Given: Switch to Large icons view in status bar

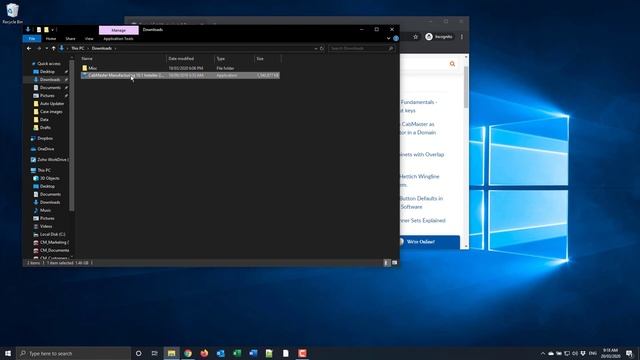Looking at the screenshot, I should pos(394,263).
